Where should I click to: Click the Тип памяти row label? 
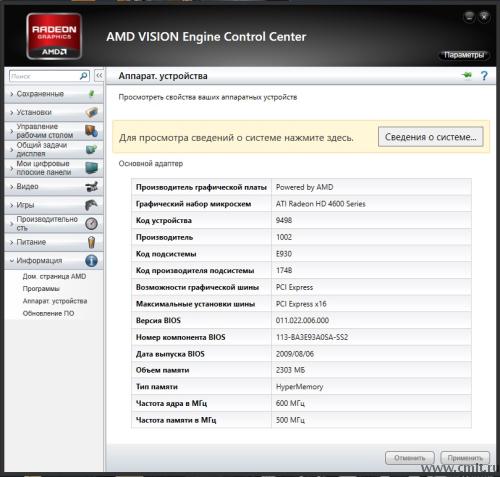click(x=157, y=387)
